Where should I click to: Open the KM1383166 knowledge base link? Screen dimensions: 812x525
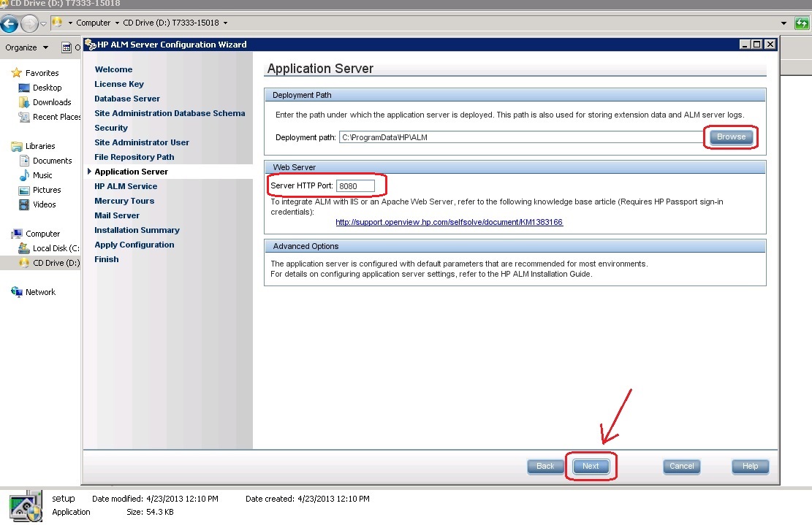[449, 222]
